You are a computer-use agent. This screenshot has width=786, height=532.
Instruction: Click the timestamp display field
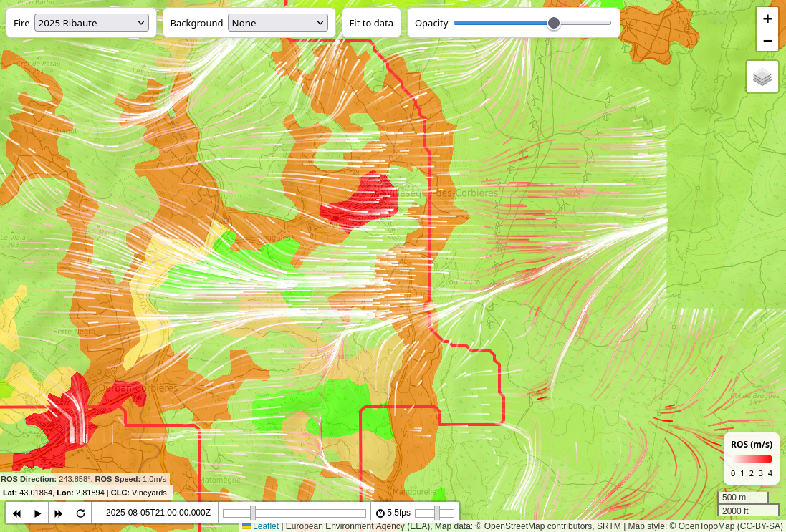coord(158,513)
